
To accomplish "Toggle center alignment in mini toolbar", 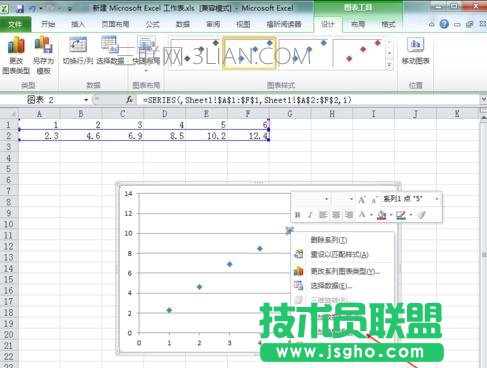I will click(x=336, y=215).
